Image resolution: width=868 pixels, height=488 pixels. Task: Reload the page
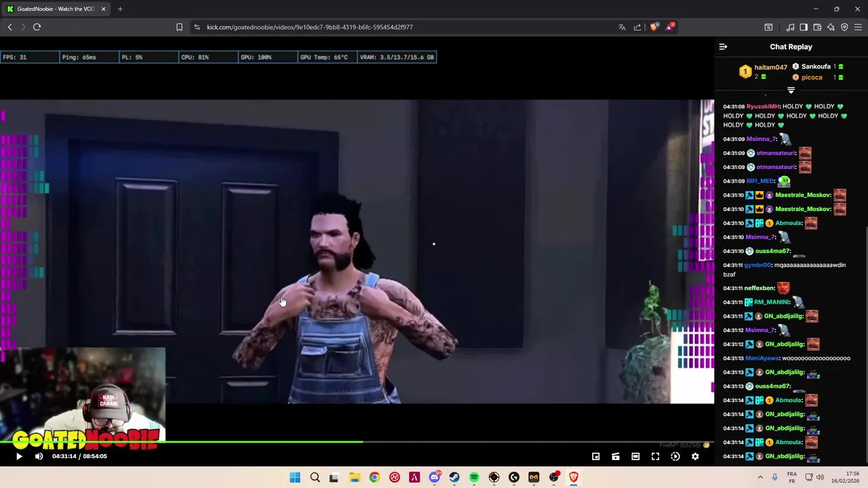[x=37, y=27]
